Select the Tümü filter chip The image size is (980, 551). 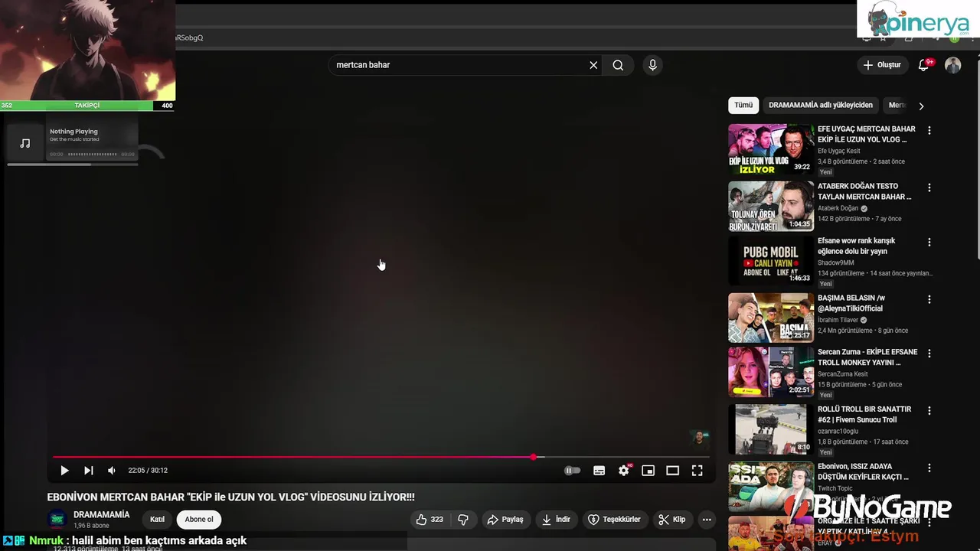click(743, 106)
